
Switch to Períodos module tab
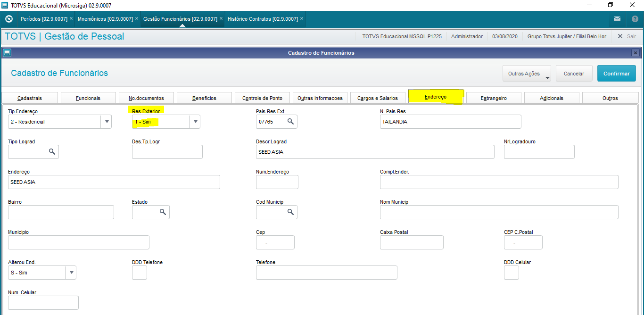point(44,19)
